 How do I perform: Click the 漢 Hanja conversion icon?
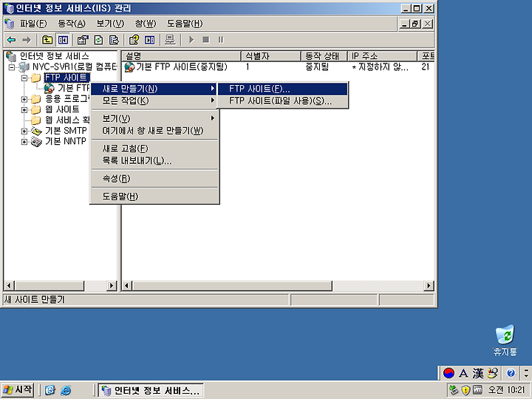[478, 374]
